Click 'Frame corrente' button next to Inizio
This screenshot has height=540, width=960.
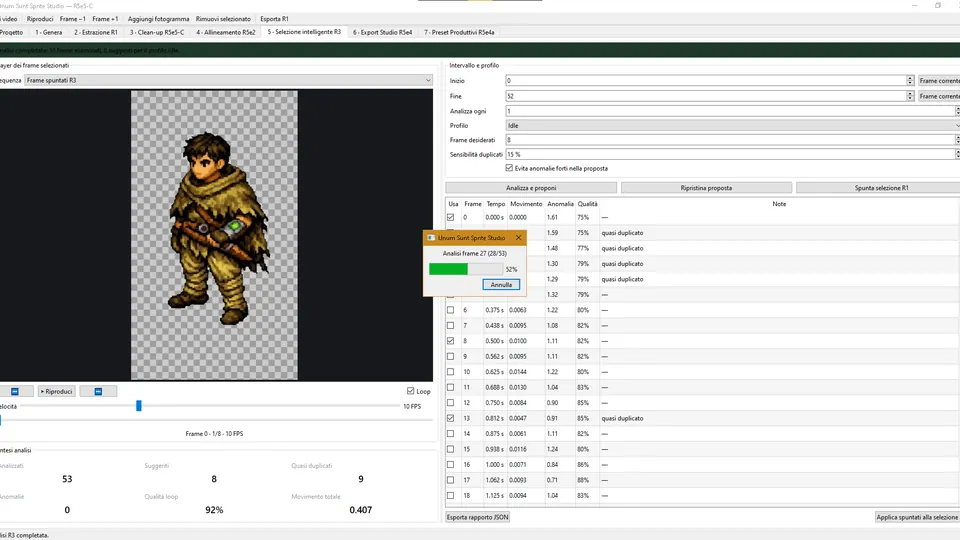[939, 81]
